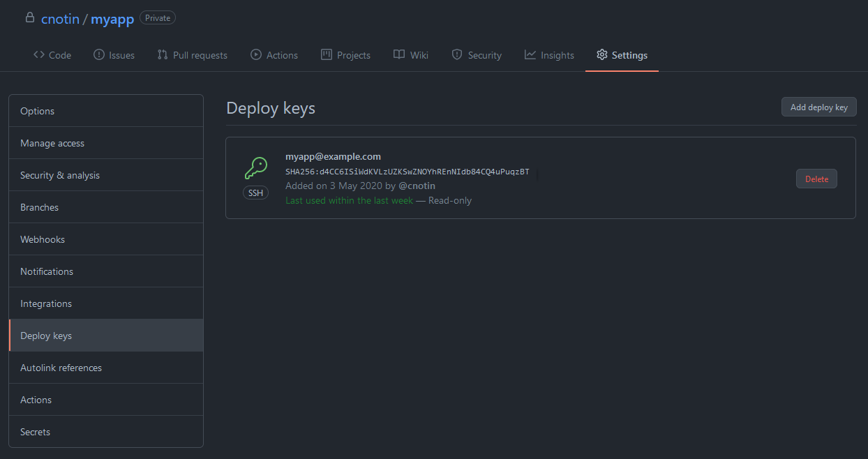Viewport: 868px width, 459px height.
Task: Open the myapp repository link
Action: click(112, 19)
